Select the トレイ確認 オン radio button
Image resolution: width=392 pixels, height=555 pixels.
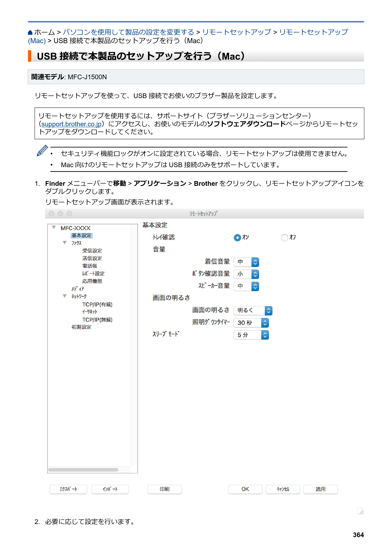(237, 238)
